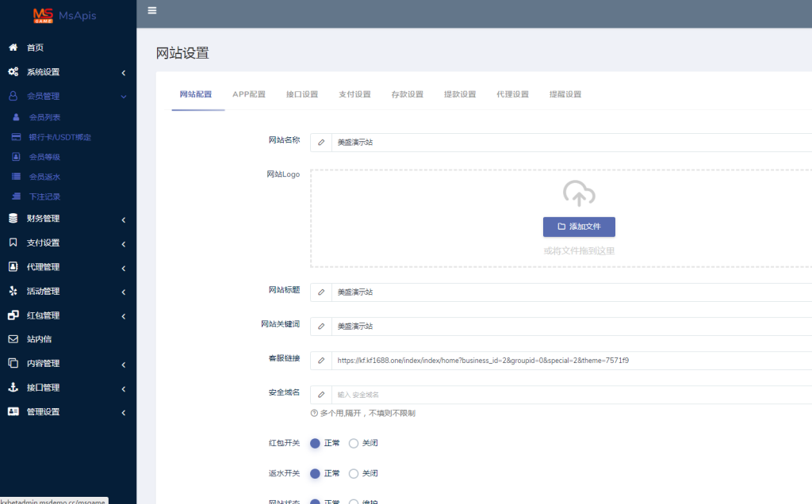Expand the 管理设置 chevron
The height and width of the screenshot is (504, 812).
[123, 413]
